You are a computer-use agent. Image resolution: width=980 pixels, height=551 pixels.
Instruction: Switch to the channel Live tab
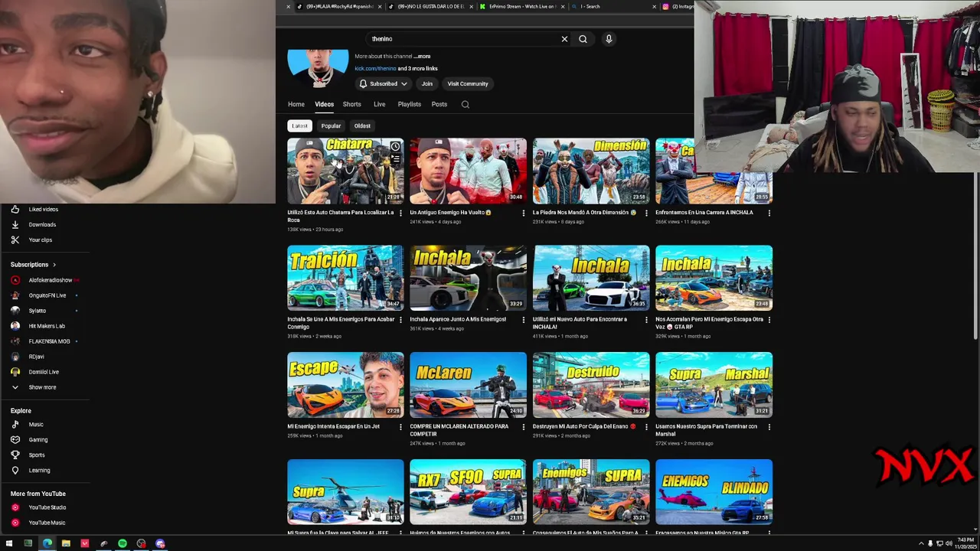pyautogui.click(x=379, y=104)
